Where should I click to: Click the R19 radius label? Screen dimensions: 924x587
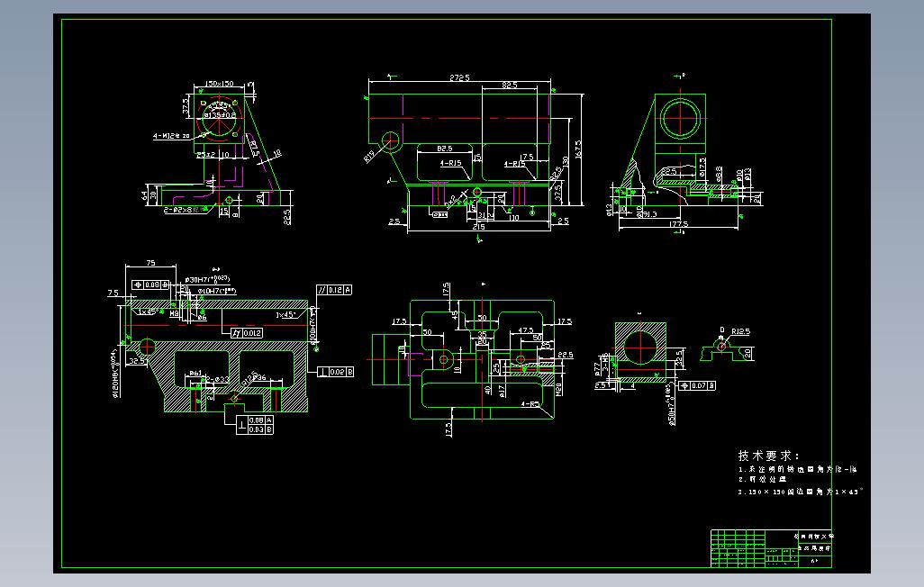[369, 157]
